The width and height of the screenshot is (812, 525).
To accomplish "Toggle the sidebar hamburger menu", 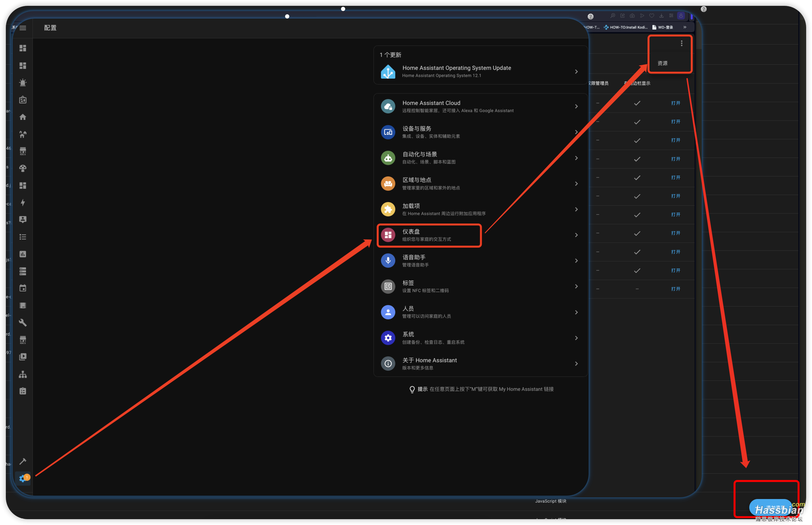I will click(x=23, y=28).
